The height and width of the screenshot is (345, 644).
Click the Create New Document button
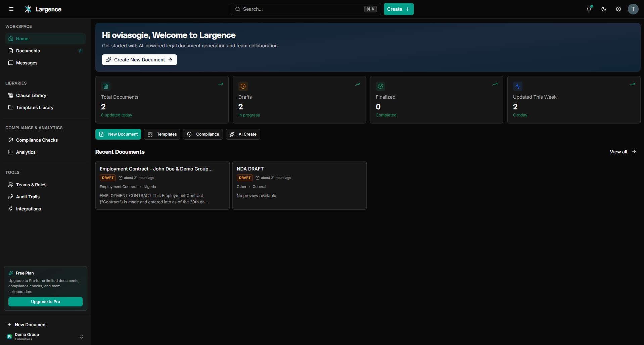[139, 60]
